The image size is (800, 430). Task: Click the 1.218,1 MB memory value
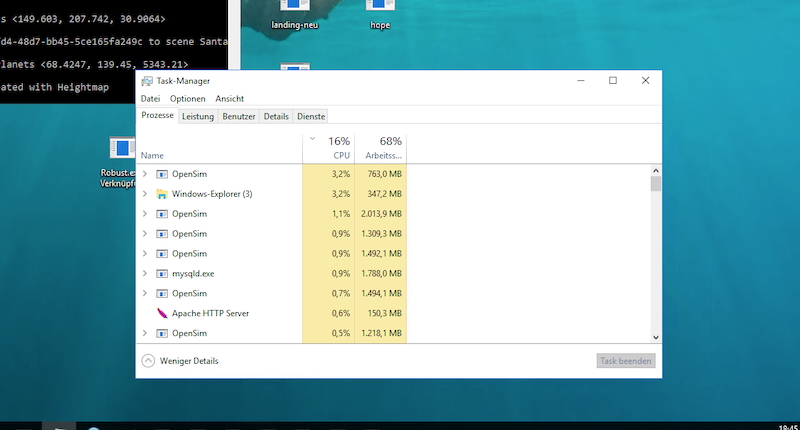coord(381,333)
